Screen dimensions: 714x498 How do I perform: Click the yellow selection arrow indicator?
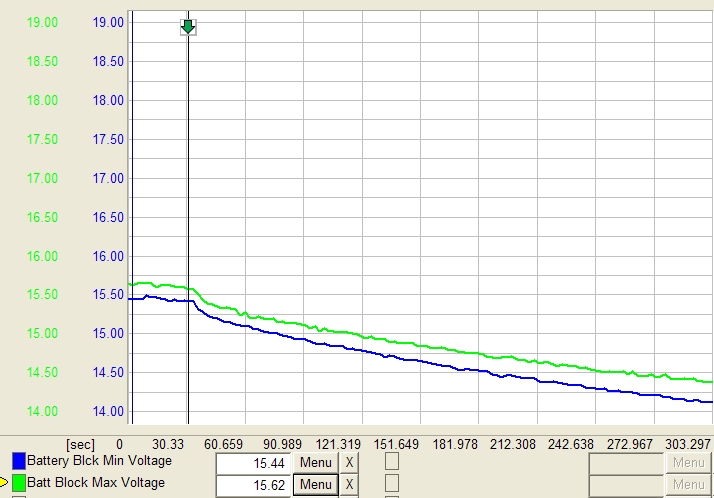(4, 482)
